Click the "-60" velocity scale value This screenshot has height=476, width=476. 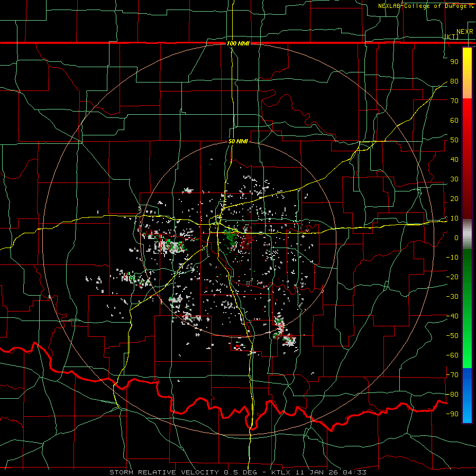tap(452, 355)
